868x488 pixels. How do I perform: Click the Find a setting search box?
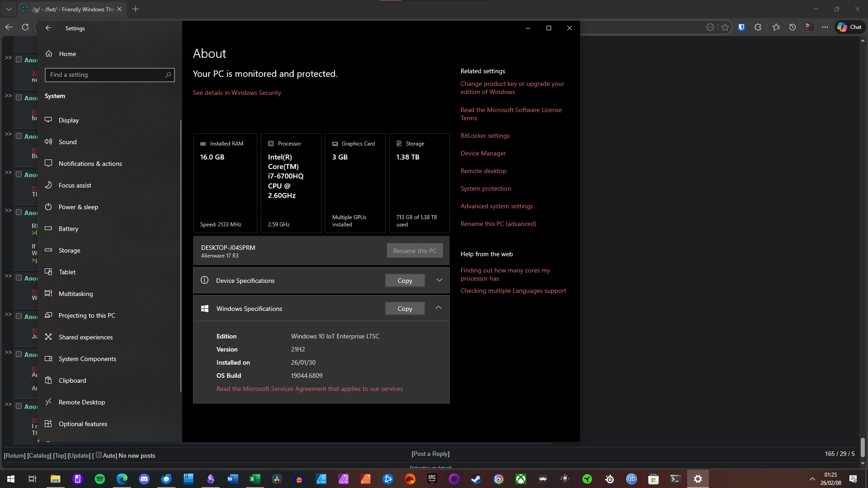(106, 75)
